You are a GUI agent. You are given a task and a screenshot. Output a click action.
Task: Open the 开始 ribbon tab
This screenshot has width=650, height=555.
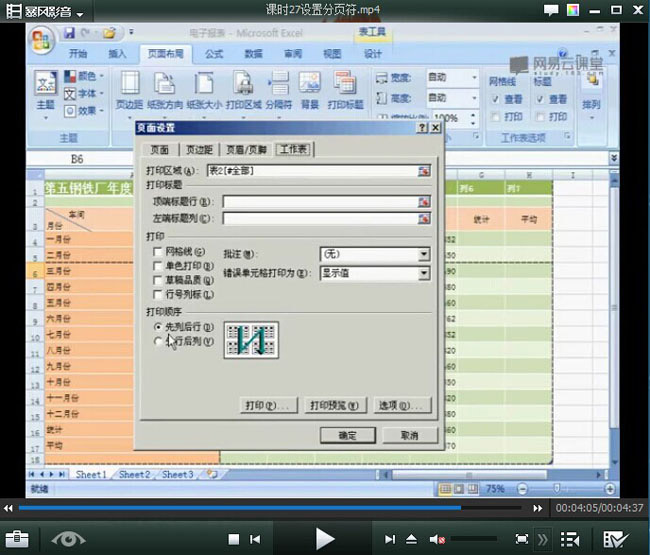click(78, 53)
